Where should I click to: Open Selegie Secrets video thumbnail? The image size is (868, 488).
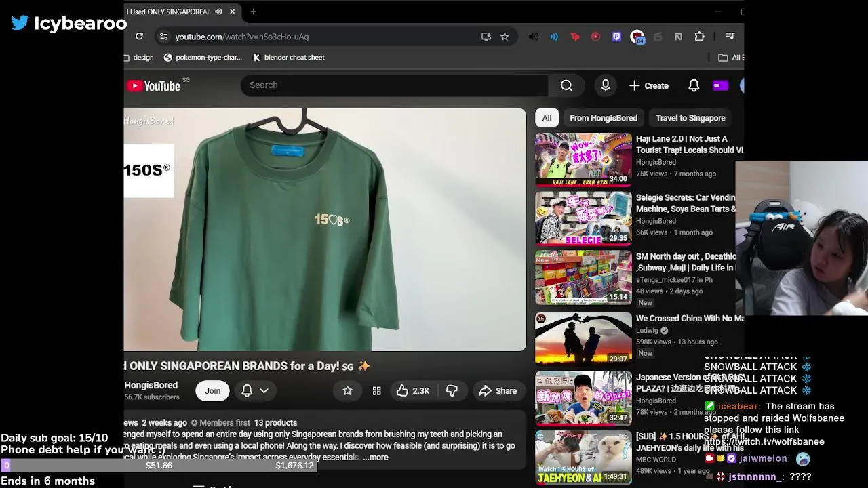click(583, 218)
